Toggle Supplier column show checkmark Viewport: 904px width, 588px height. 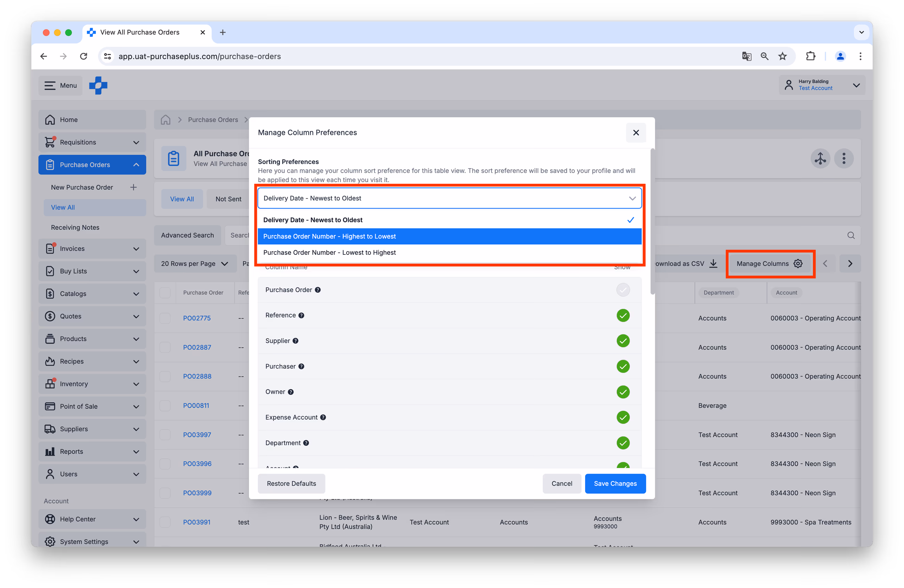(623, 341)
